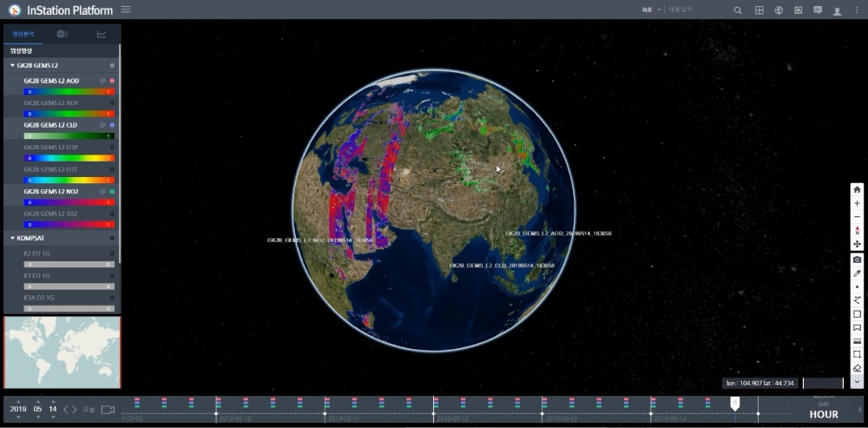This screenshot has height=428, width=868.
Task: Open the user profile icon in header
Action: click(837, 10)
